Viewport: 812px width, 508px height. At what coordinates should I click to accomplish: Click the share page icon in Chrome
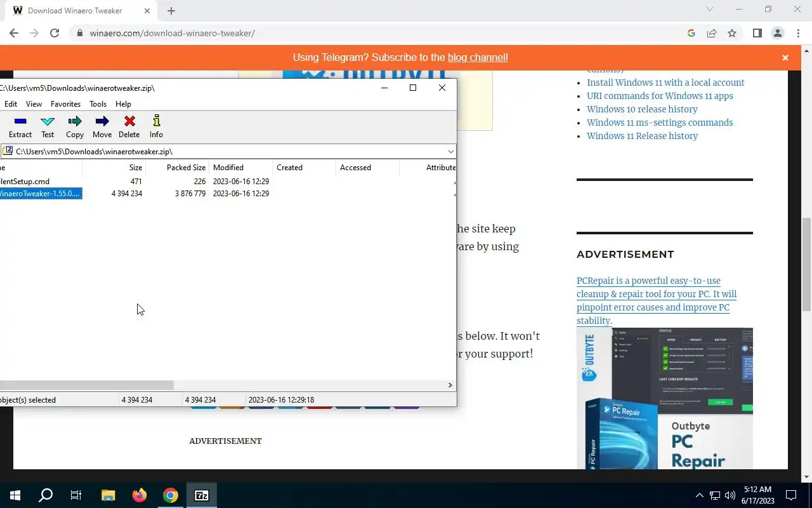tap(712, 33)
